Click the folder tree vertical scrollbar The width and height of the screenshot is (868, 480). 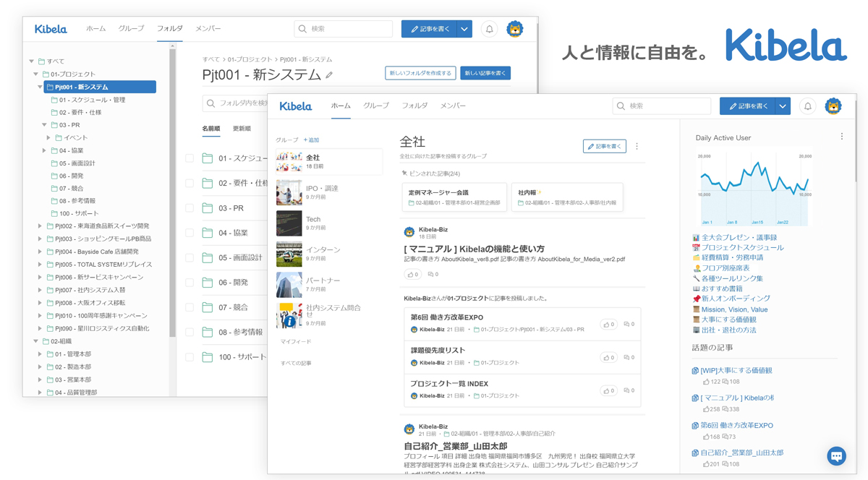click(172, 192)
